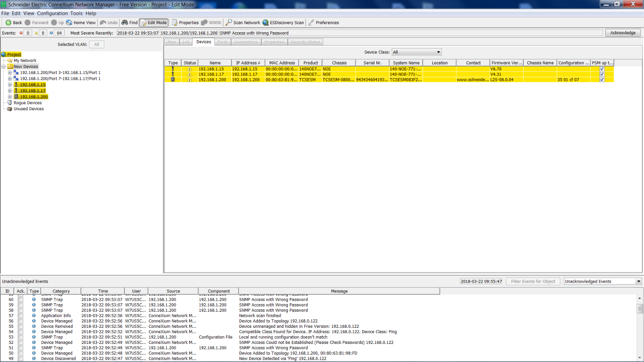Click the events list scrollbar down arrow
Viewport: 644px width, 362px height.
[x=640, y=358]
